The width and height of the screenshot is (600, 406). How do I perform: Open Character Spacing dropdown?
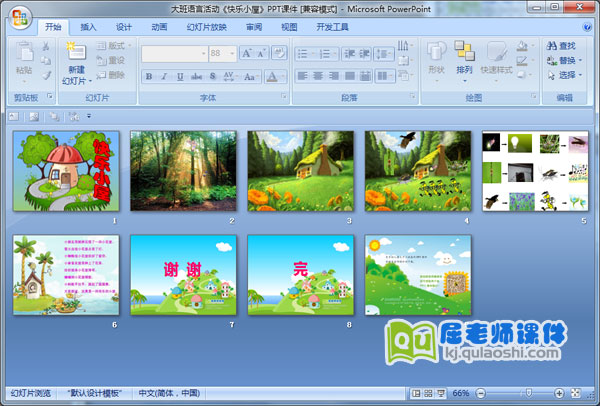pos(230,77)
